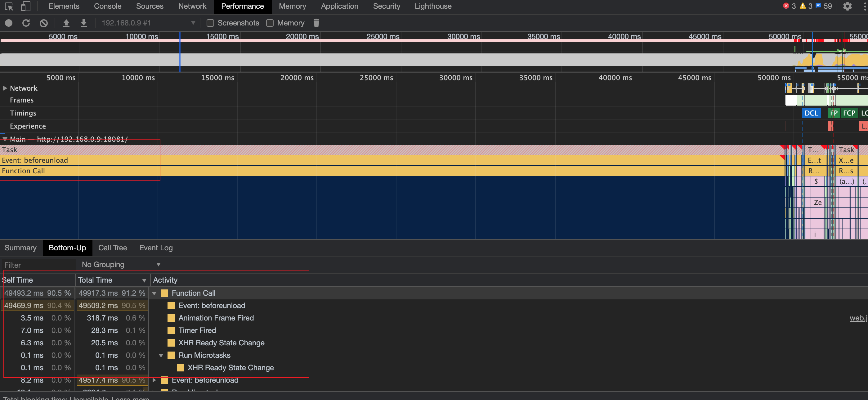
Task: Open the No Grouping dropdown
Action: (x=121, y=264)
